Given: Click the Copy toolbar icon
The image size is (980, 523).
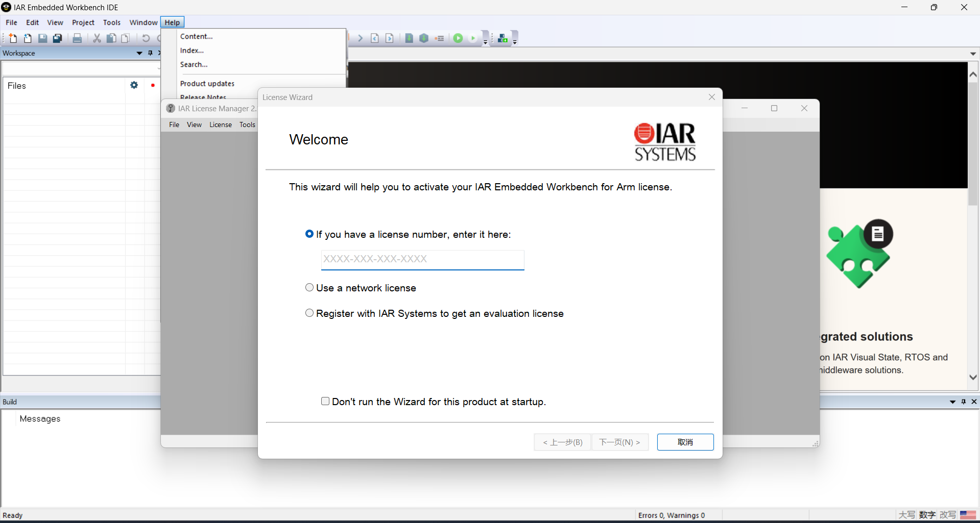Looking at the screenshot, I should 111,38.
